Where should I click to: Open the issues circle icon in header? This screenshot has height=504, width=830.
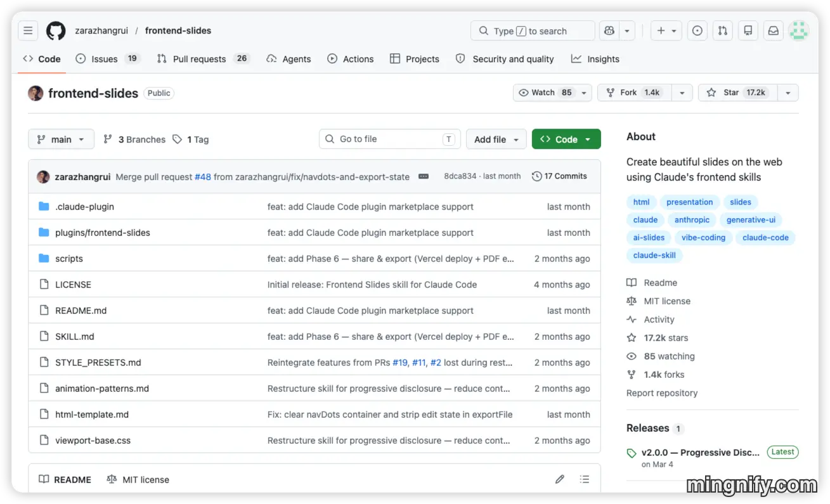(x=697, y=30)
